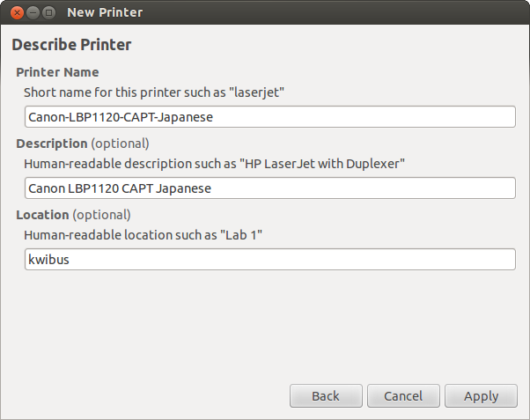Select the Description input containing Canon LBP1120
The height and width of the screenshot is (420, 530).
(270, 188)
